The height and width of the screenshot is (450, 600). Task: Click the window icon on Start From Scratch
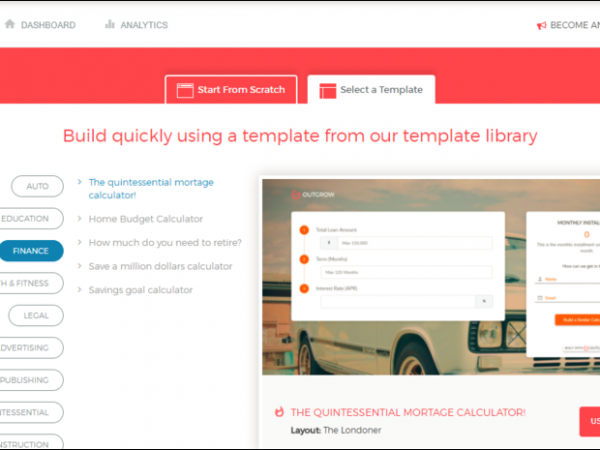tap(184, 90)
